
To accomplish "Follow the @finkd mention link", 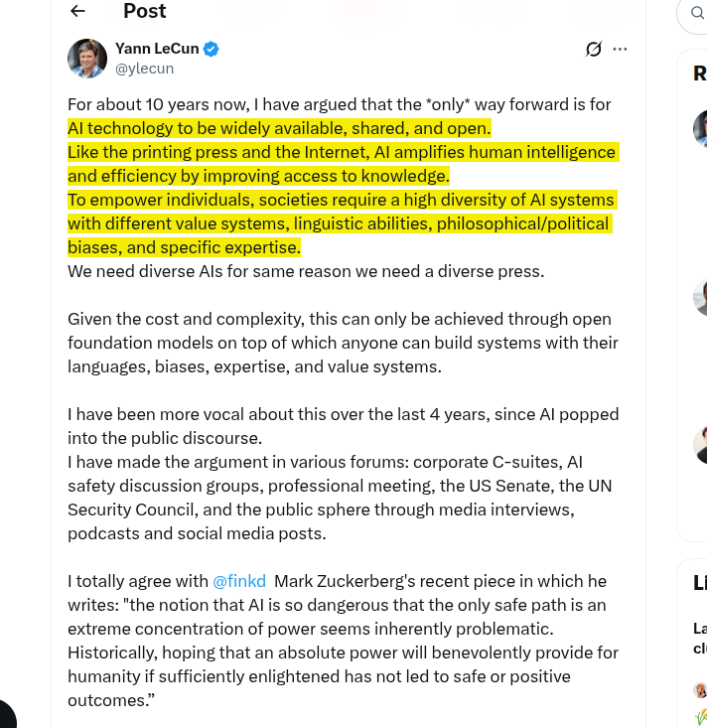I will pos(239,581).
